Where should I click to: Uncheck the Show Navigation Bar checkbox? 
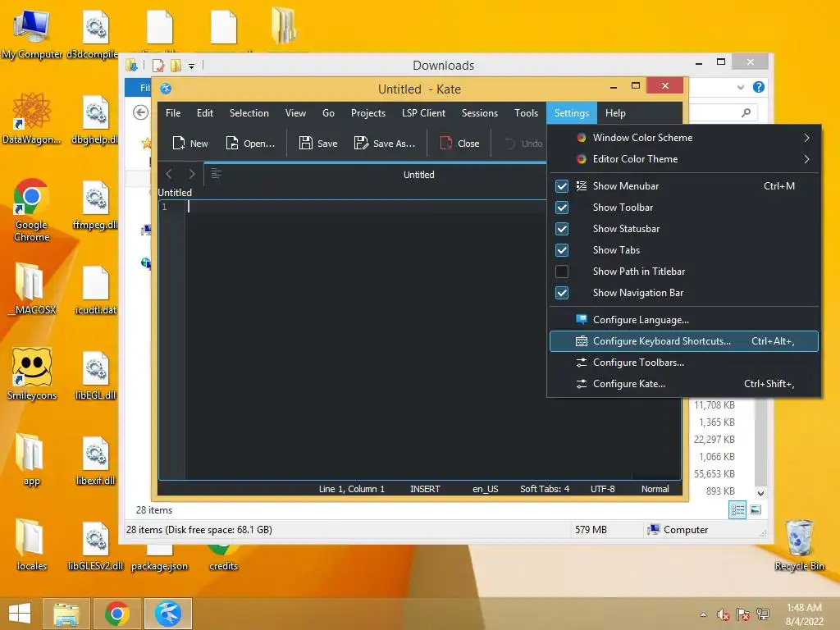[562, 293]
